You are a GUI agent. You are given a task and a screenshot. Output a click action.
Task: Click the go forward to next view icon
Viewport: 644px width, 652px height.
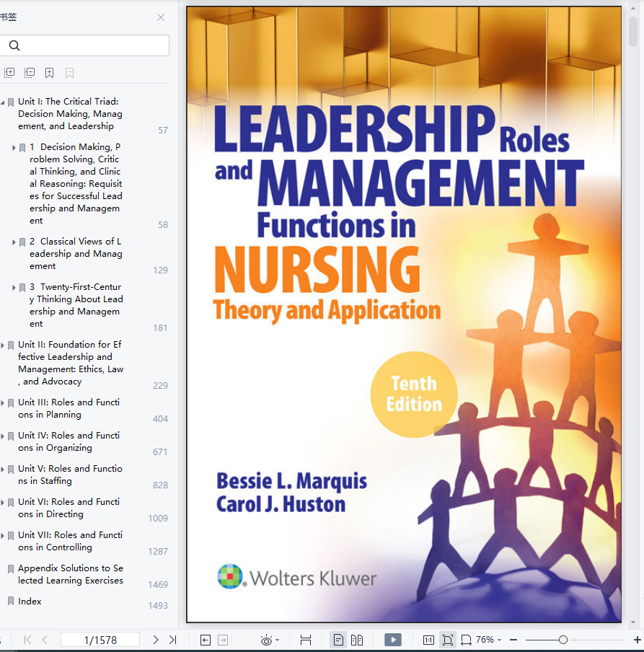point(223,640)
